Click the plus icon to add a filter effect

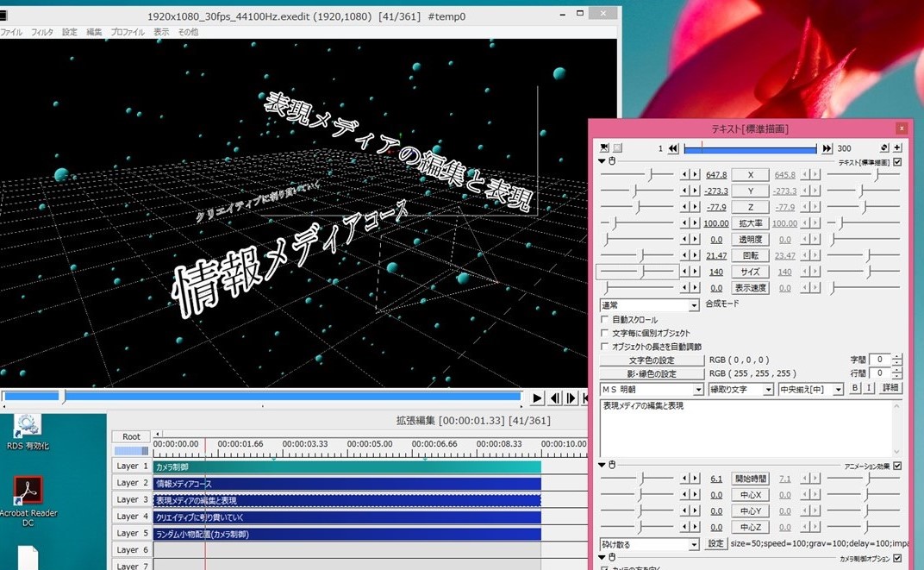(897, 147)
